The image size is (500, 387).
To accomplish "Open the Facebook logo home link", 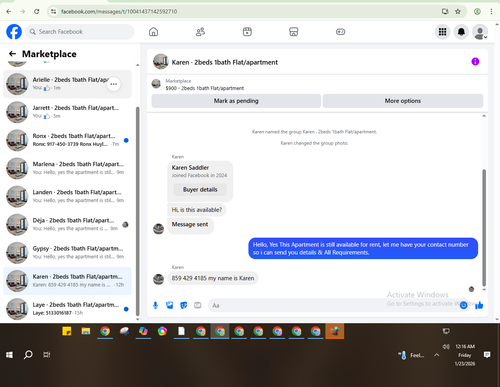I will point(14,32).
